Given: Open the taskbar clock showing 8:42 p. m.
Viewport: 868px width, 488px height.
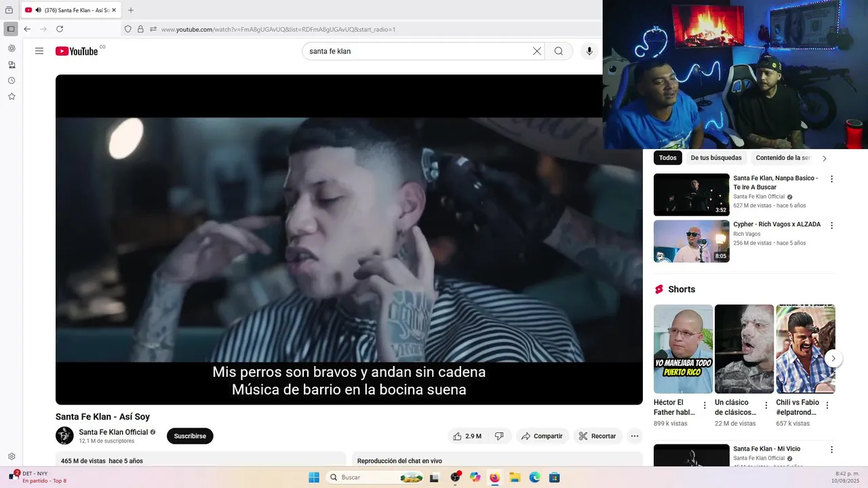Looking at the screenshot, I should [x=847, y=477].
